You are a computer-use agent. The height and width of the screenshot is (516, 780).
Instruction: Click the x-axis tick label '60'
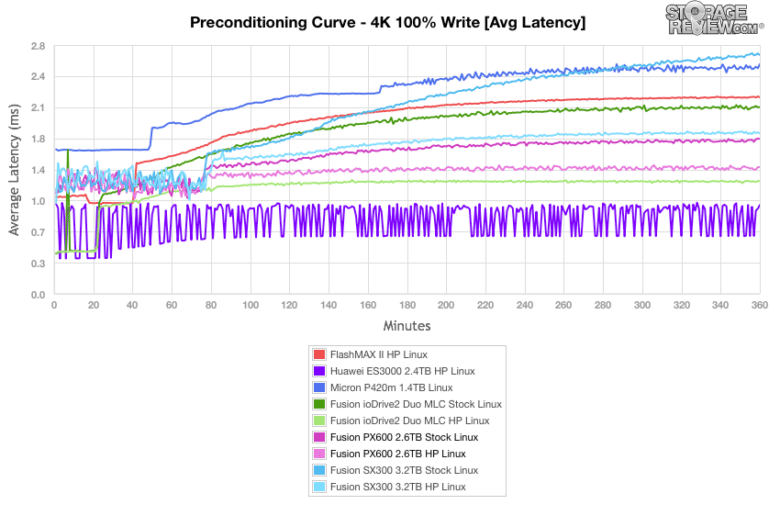pos(172,305)
